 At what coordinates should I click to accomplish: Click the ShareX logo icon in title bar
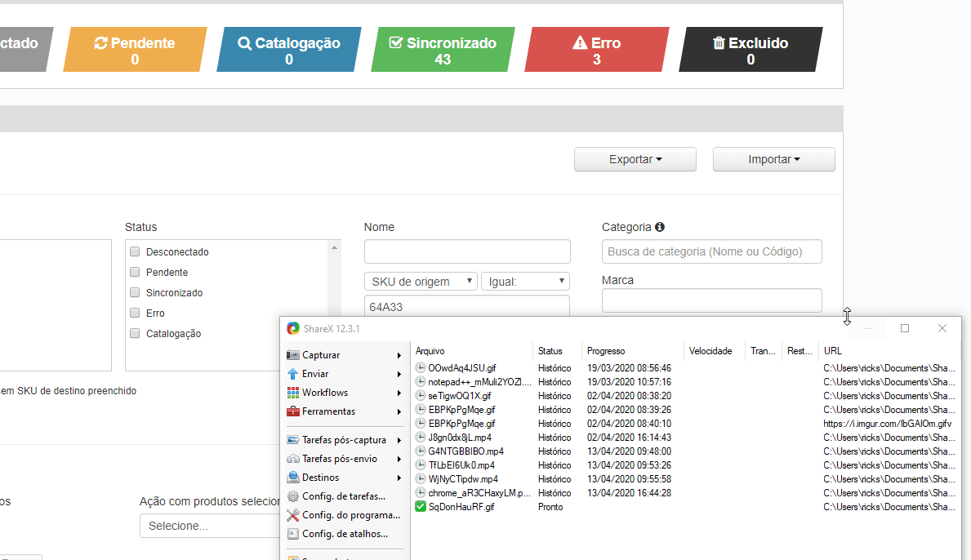tap(293, 328)
